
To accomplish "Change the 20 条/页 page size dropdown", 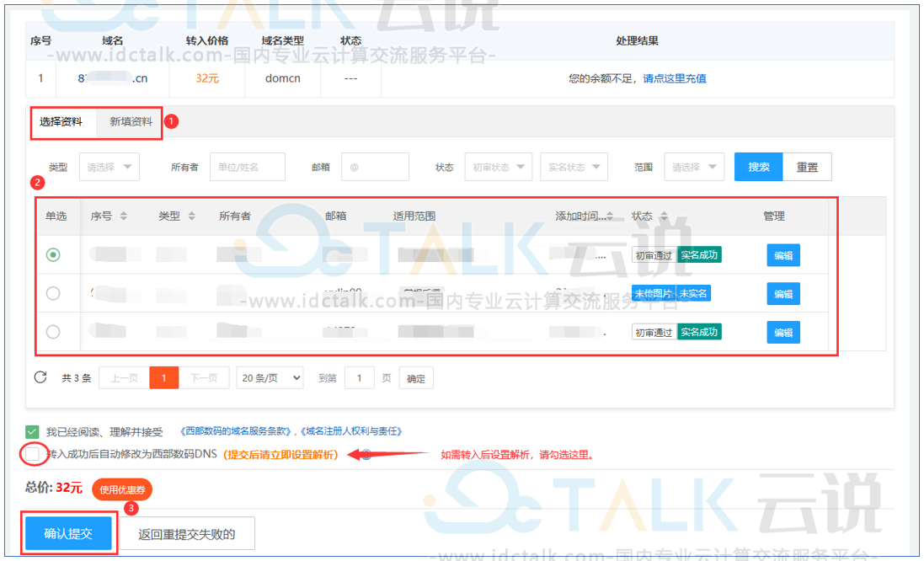I will (270, 377).
